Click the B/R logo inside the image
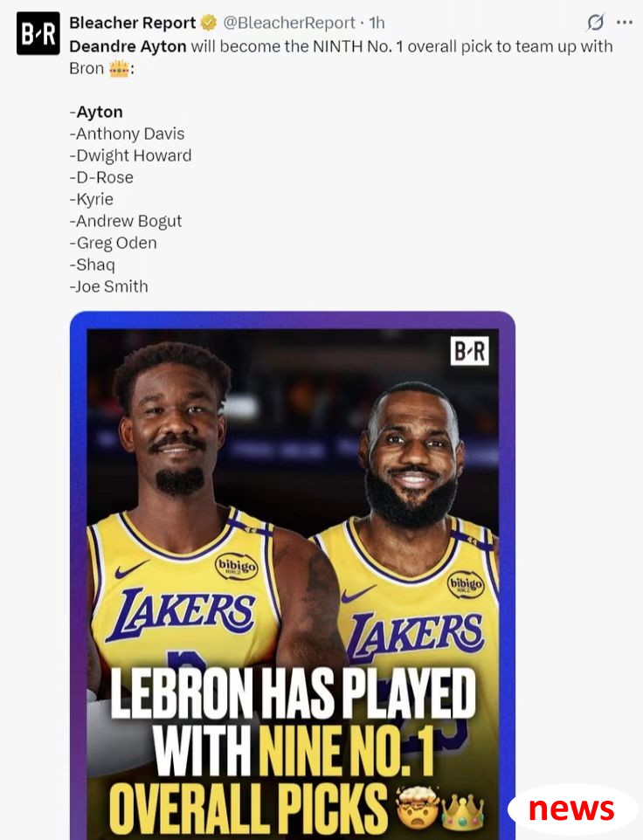Viewport: 643px width, 840px height. (x=469, y=351)
